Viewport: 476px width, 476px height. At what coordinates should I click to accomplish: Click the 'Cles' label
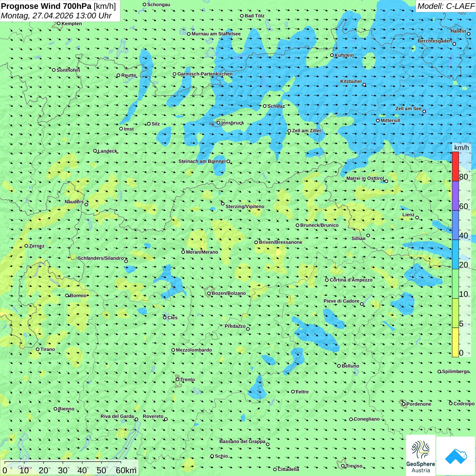(172, 318)
